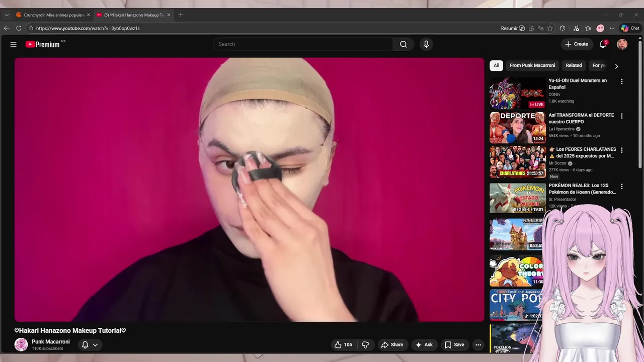Open new browser tab plus button
Image resolution: width=644 pixels, height=362 pixels.
pyautogui.click(x=181, y=15)
